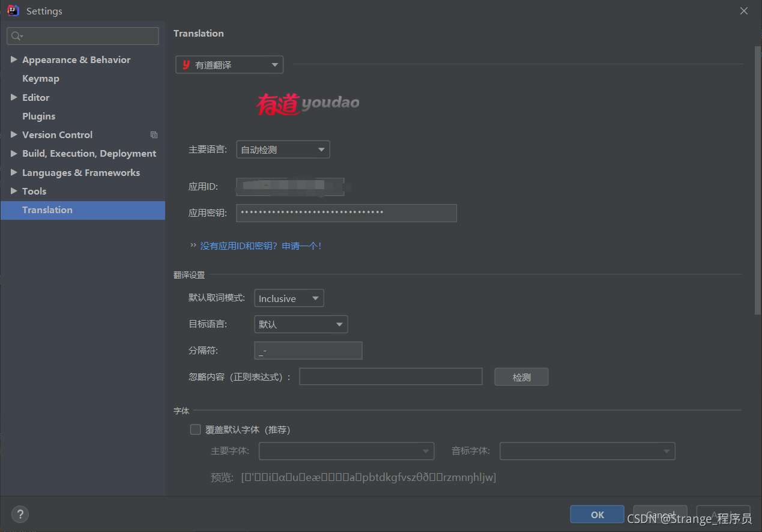The height and width of the screenshot is (532, 762).
Task: Click the 检测 check button
Action: click(521, 377)
